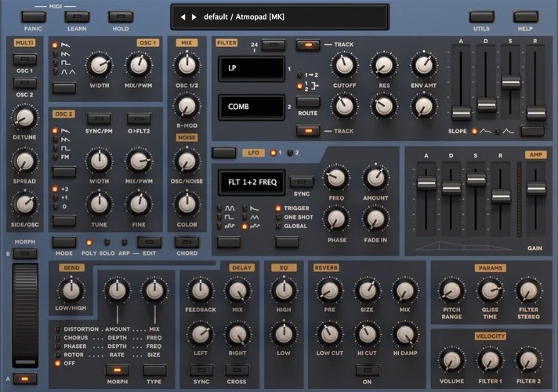This screenshot has width=558, height=392.
Task: Click the delay CROSS button
Action: 237,370
